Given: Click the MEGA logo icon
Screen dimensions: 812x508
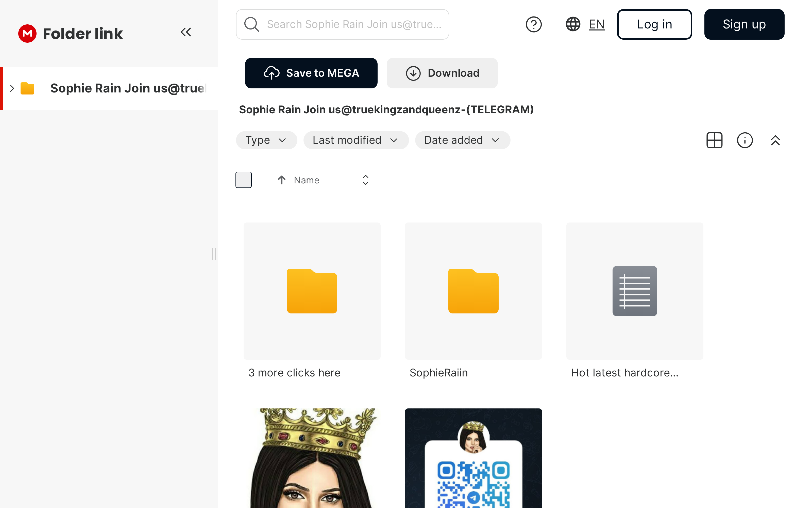Looking at the screenshot, I should (x=27, y=34).
